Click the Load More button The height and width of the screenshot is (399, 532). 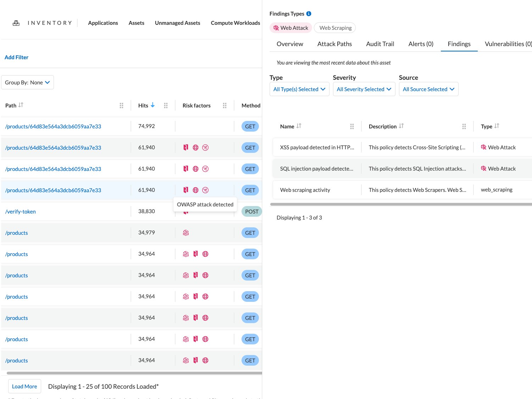[x=24, y=386]
